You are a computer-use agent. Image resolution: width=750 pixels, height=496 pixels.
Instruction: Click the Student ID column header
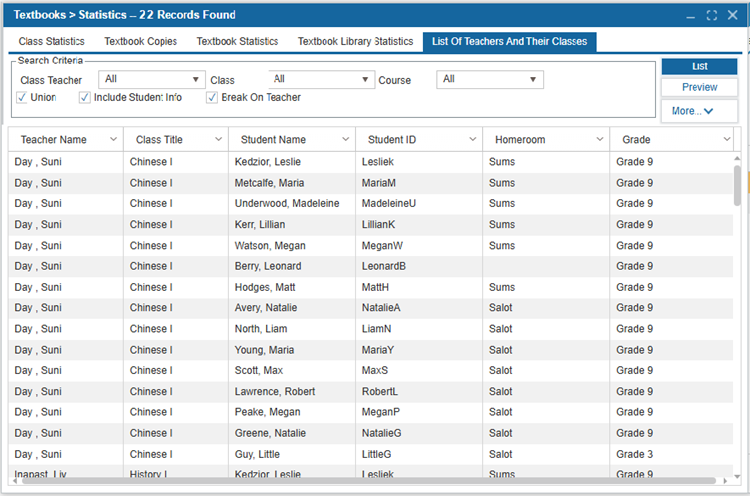419,140
